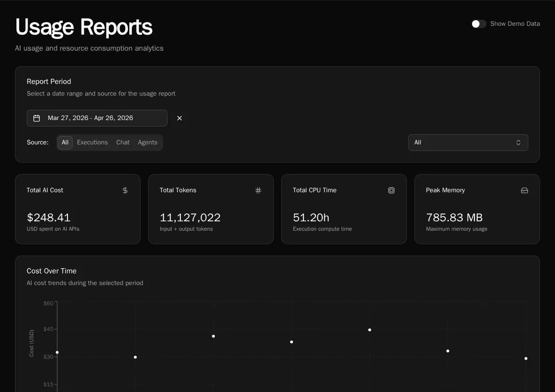Click the X icon to clear the date range
Screen dimensions: 555x392
point(180,118)
